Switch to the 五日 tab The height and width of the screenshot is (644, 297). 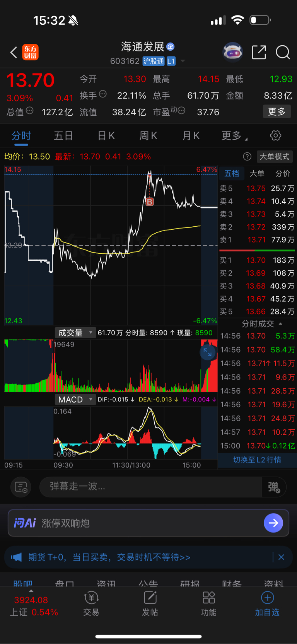(63, 136)
